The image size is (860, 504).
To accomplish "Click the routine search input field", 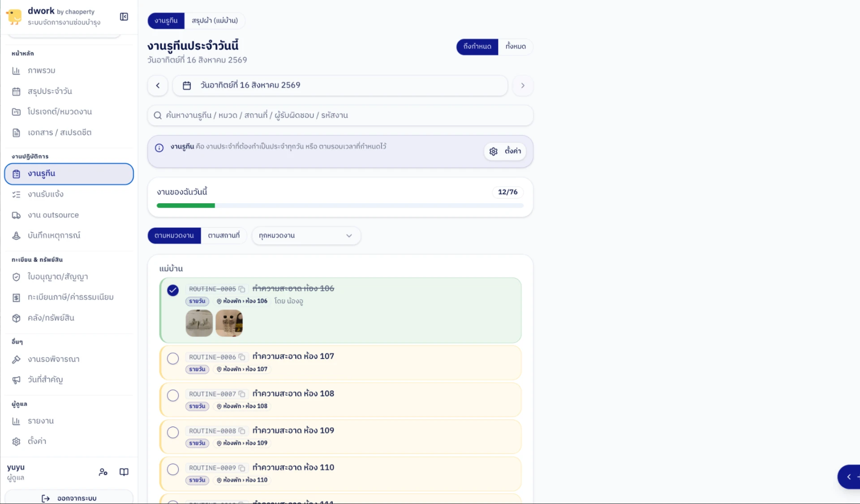I will pos(340,115).
